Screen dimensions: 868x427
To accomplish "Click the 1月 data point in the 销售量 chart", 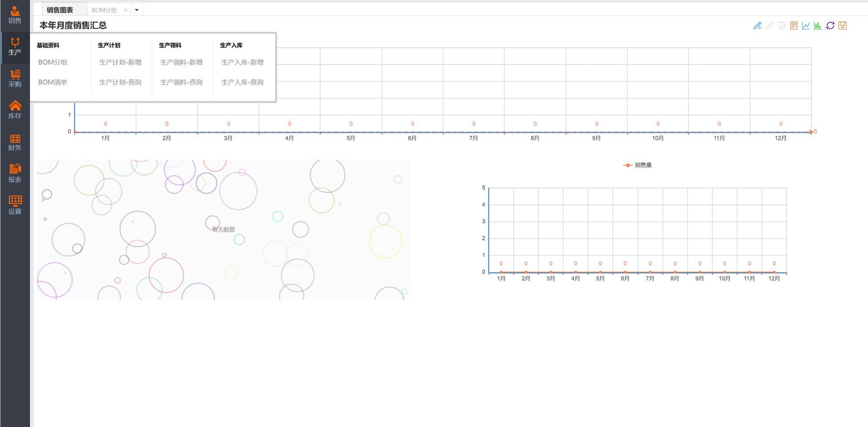I will coord(501,272).
